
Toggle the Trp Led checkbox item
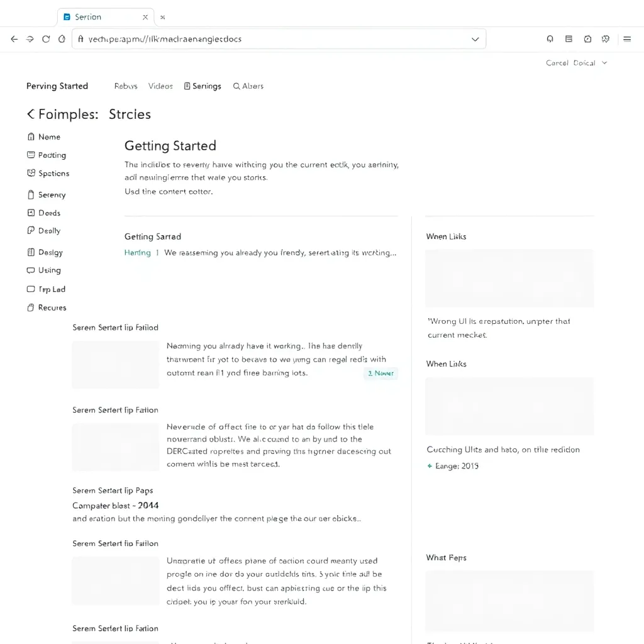[x=31, y=289]
